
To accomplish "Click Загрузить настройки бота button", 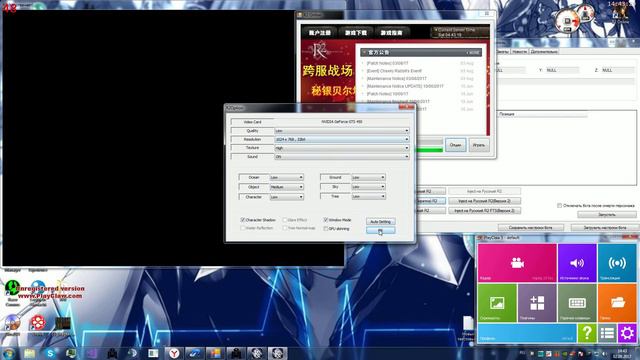I will point(605,228).
